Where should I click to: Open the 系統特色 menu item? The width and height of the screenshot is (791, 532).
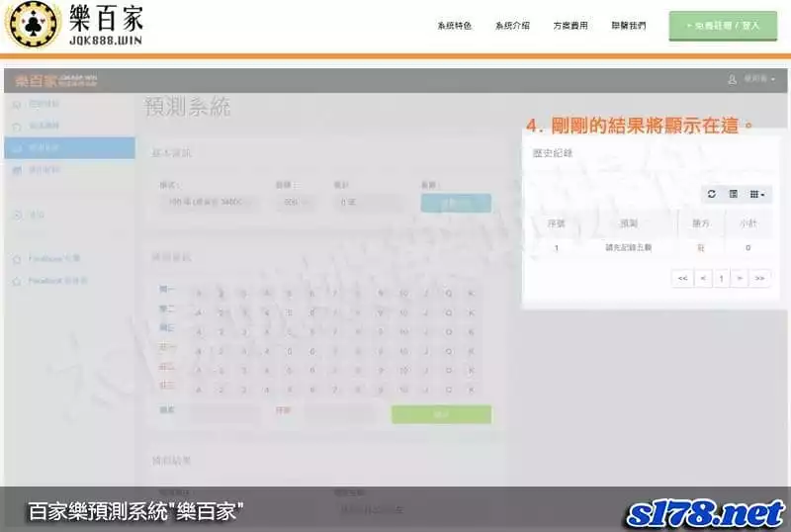coord(455,26)
